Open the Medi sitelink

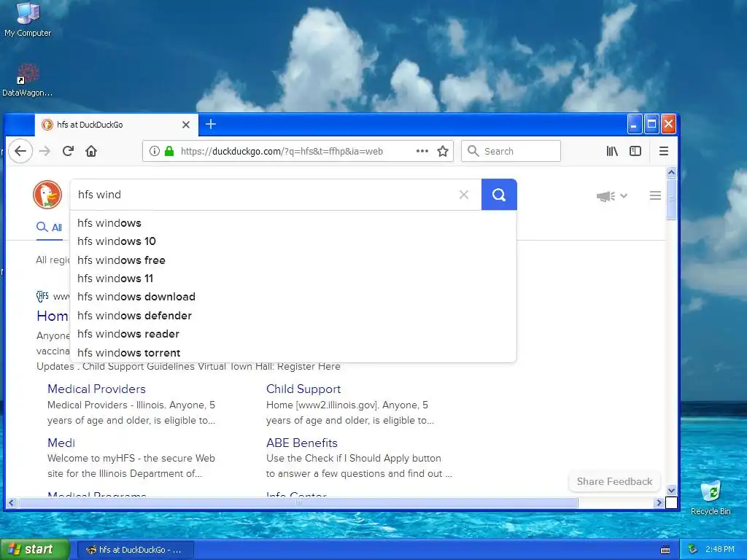(61, 443)
